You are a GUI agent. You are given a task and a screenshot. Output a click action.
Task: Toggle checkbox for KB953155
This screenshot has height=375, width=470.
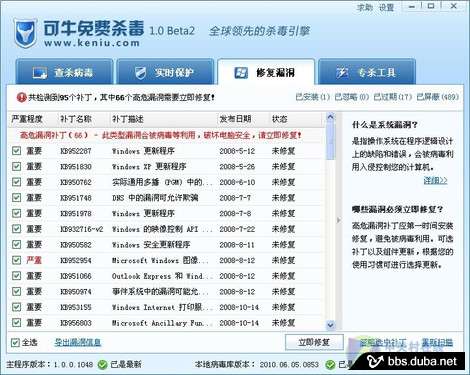pyautogui.click(x=16, y=307)
